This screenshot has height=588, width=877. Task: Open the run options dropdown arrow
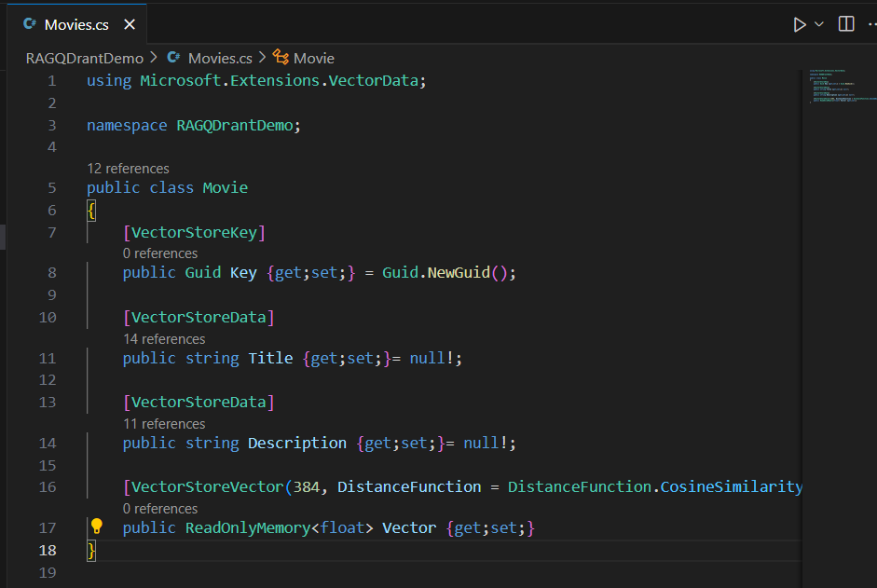819,24
